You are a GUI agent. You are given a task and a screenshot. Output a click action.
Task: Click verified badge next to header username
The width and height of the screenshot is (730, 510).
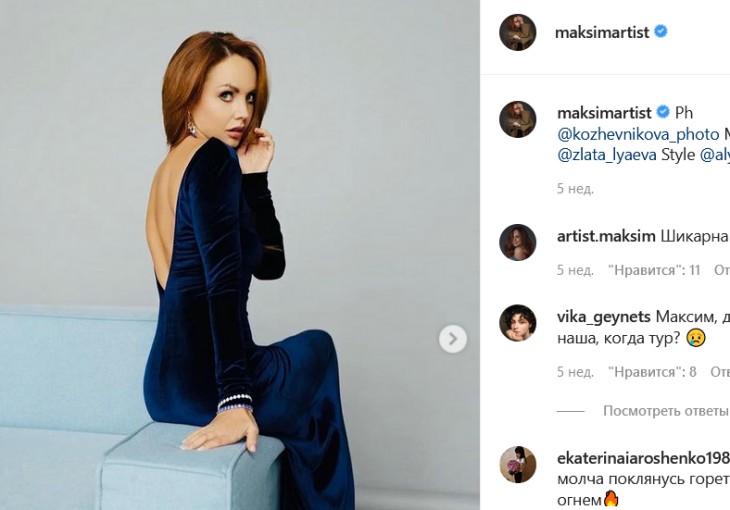pos(661,32)
